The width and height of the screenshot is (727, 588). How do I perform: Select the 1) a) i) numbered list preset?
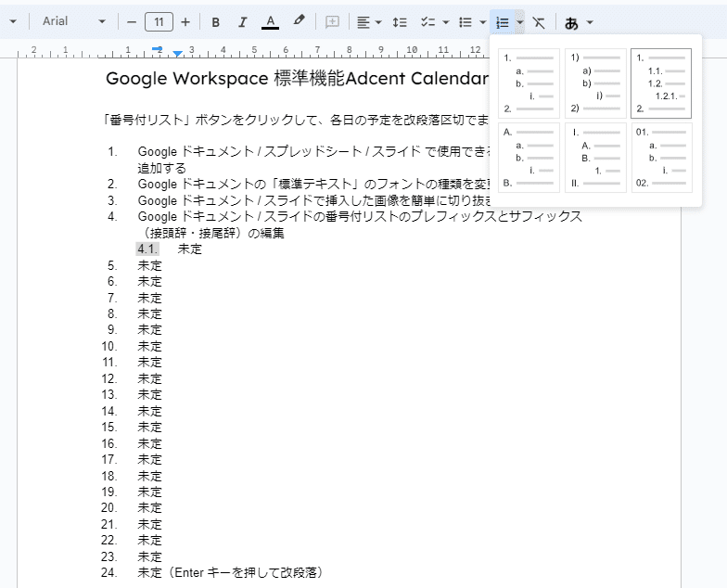coord(595,83)
